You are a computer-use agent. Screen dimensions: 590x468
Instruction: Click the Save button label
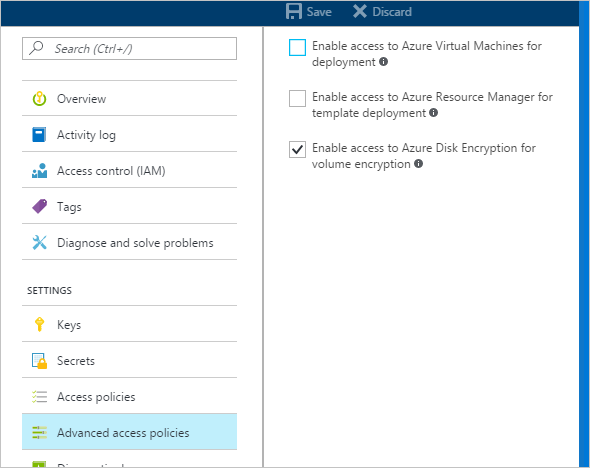coord(319,12)
